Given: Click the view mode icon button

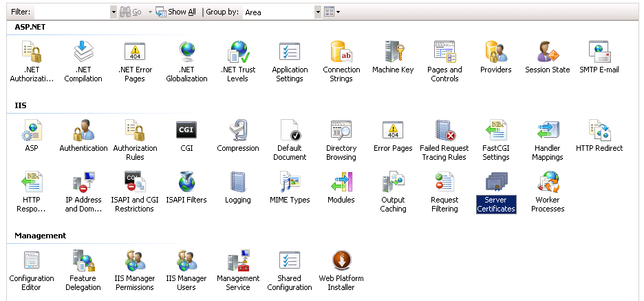Looking at the screenshot, I should click(329, 12).
